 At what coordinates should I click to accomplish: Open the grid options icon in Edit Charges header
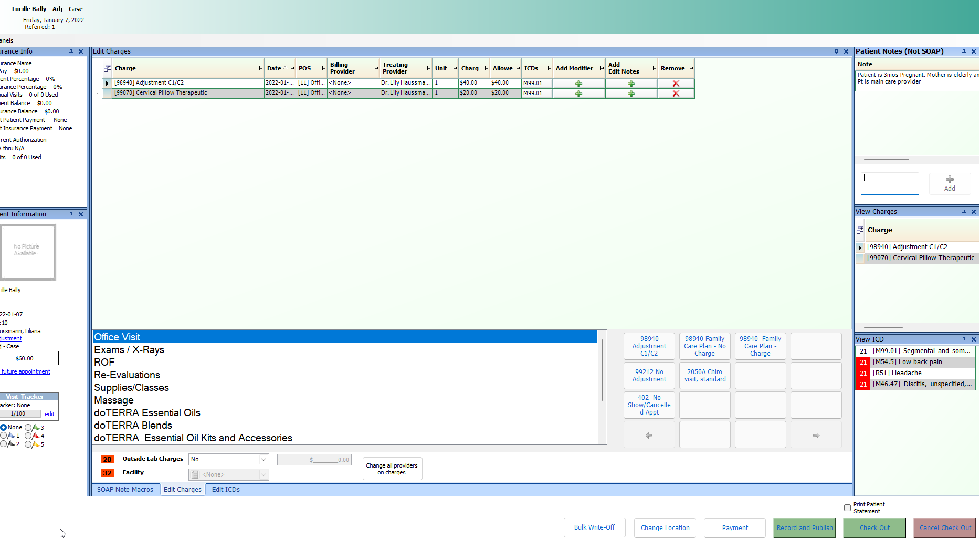pos(107,67)
